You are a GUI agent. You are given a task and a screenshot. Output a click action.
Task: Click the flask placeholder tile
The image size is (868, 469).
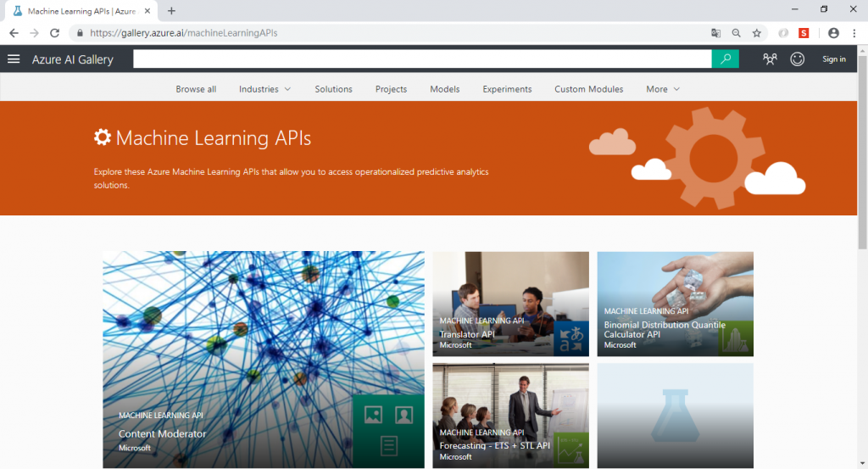[676, 416]
